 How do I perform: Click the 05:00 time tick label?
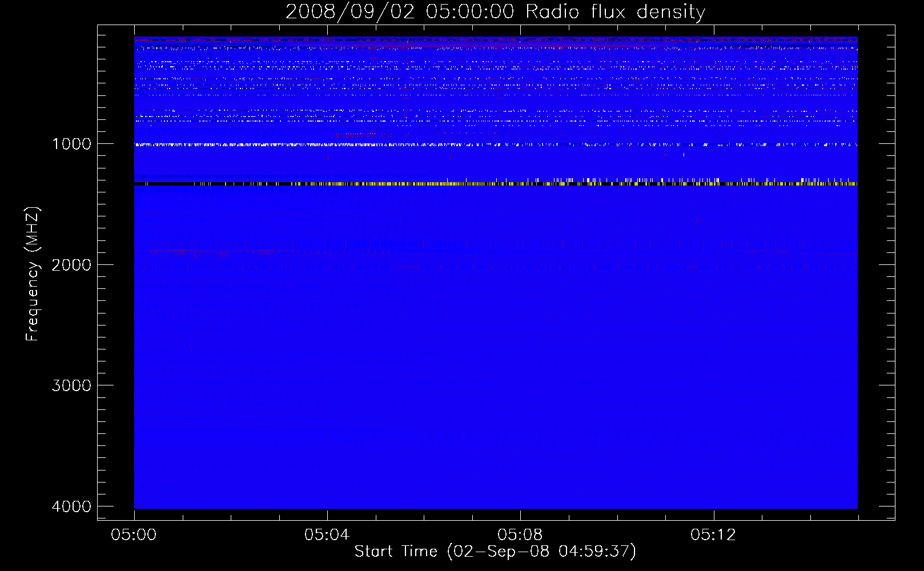tap(134, 535)
